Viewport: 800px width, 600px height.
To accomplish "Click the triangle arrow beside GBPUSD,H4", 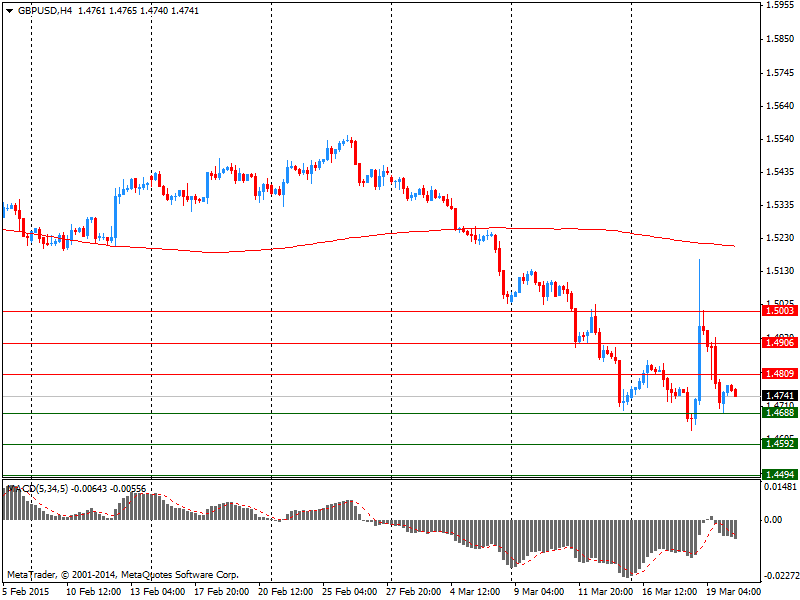I will pyautogui.click(x=9, y=11).
